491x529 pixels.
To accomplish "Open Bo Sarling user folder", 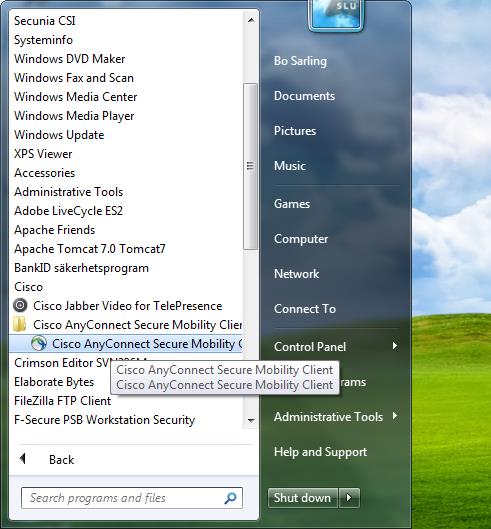I will 300,61.
